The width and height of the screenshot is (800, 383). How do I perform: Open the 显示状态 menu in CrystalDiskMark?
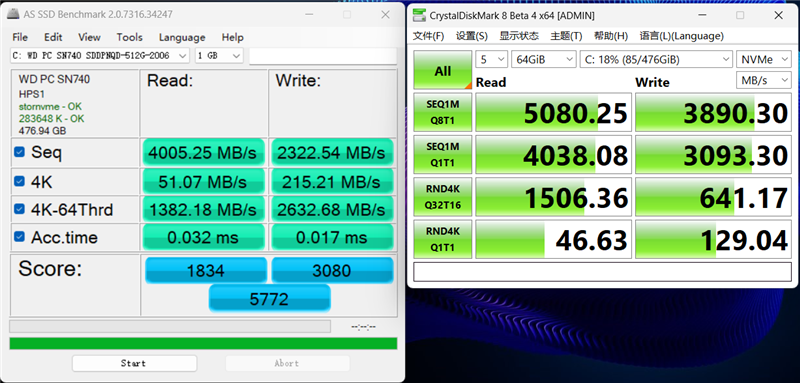pyautogui.click(x=519, y=36)
